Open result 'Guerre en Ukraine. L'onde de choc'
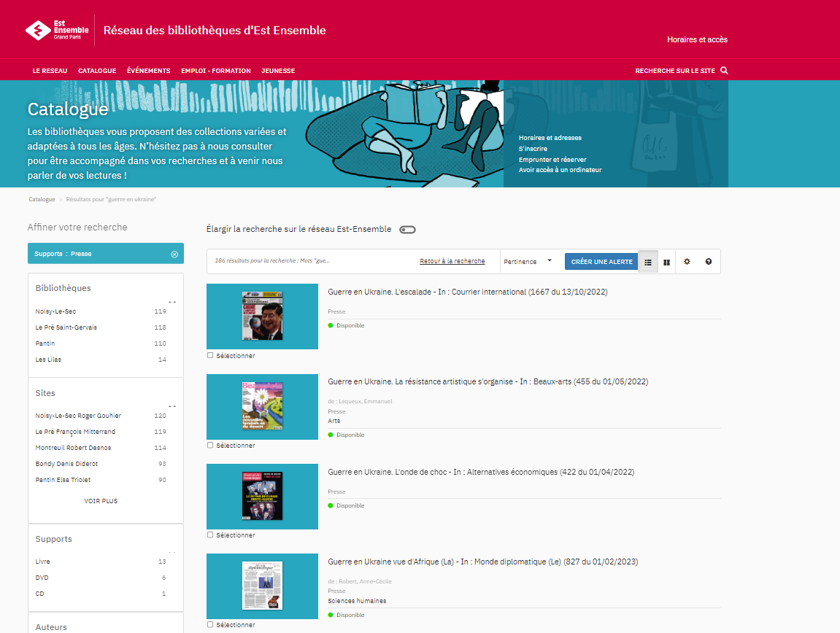840x633 pixels. (x=481, y=472)
